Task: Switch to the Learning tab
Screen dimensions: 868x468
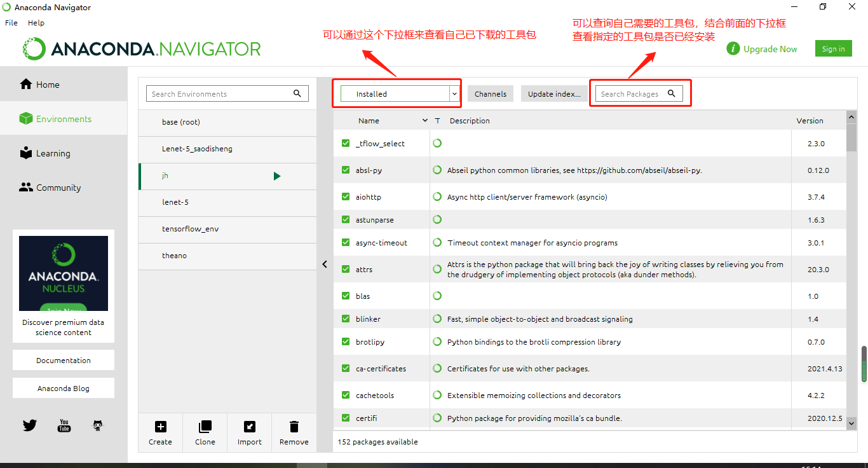Action: point(64,153)
